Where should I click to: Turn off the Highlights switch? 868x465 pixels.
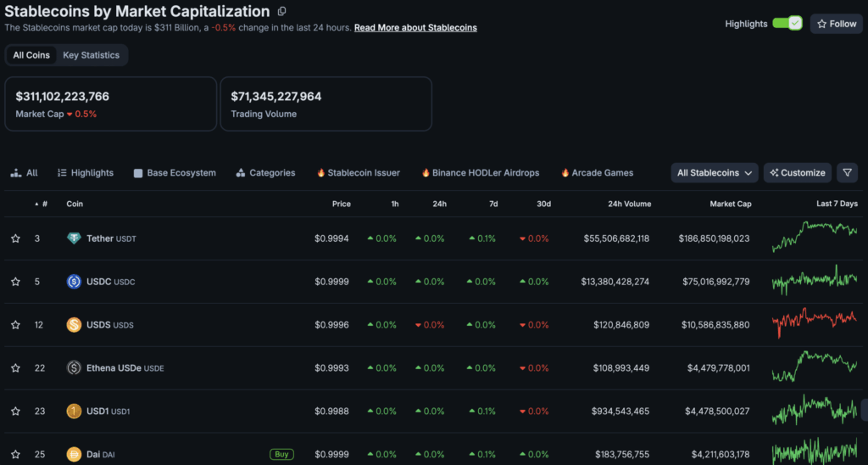(787, 23)
